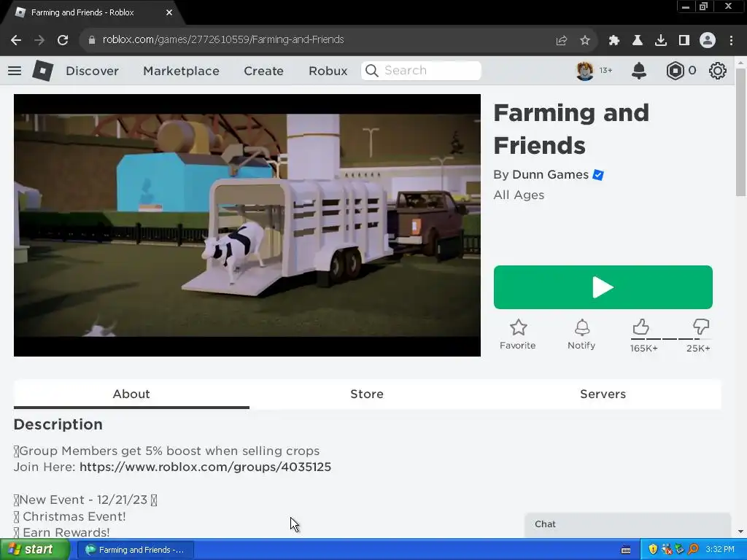Click the game trailer video thumbnail
The height and width of the screenshot is (560, 747).
point(247,225)
